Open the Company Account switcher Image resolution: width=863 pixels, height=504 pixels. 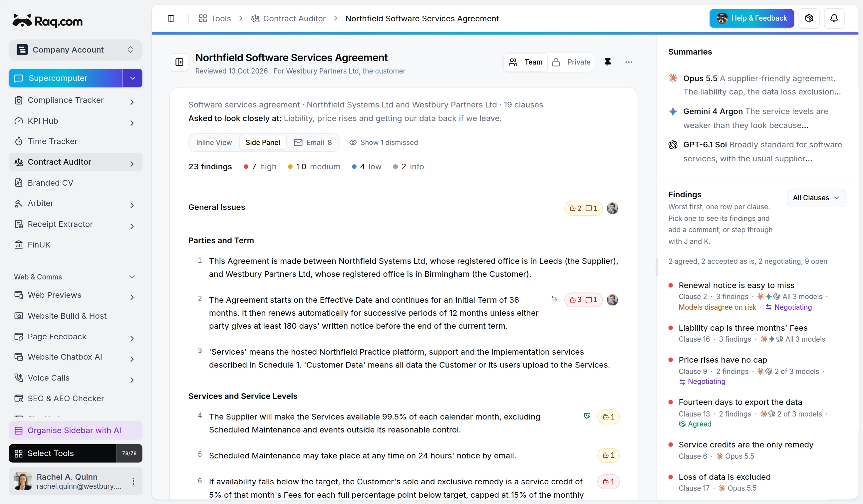[75, 50]
